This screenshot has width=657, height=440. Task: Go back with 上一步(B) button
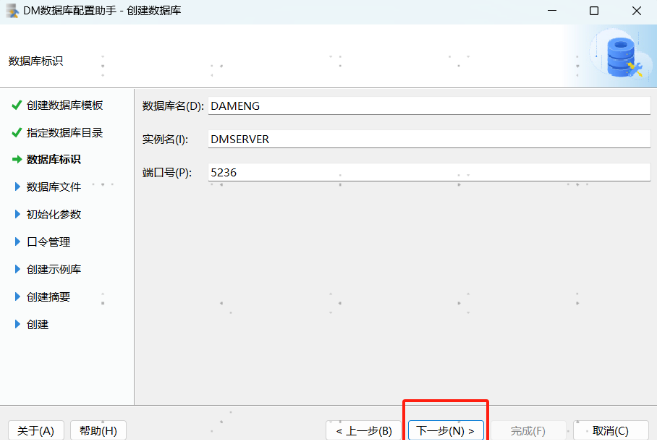pyautogui.click(x=364, y=430)
